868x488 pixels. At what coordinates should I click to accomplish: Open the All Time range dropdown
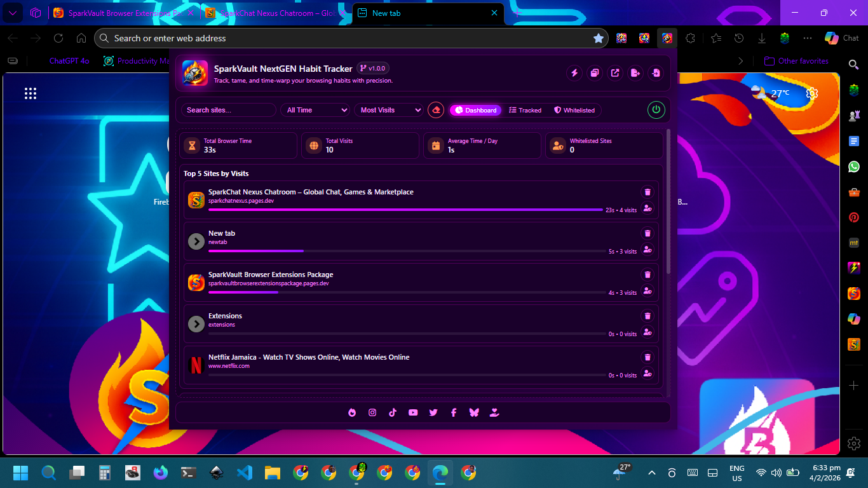click(x=316, y=110)
